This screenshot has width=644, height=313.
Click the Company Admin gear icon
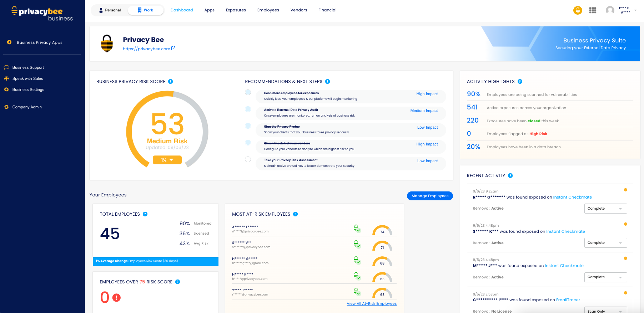(x=6, y=107)
